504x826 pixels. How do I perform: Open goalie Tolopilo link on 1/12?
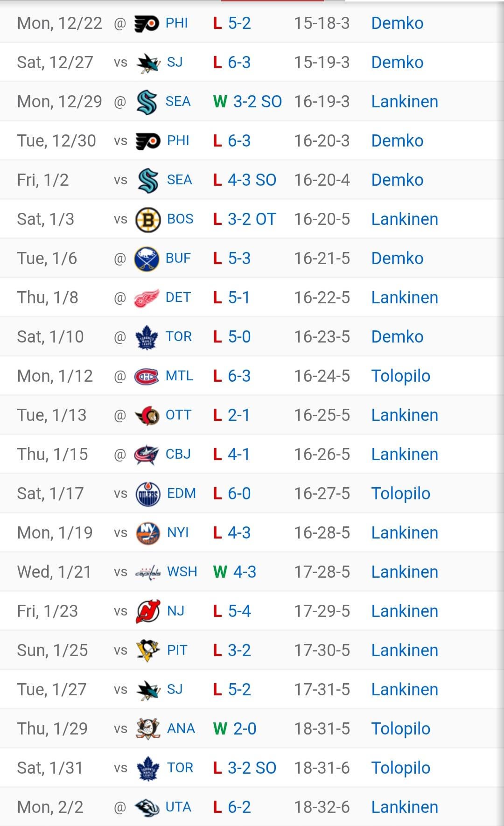coord(400,376)
